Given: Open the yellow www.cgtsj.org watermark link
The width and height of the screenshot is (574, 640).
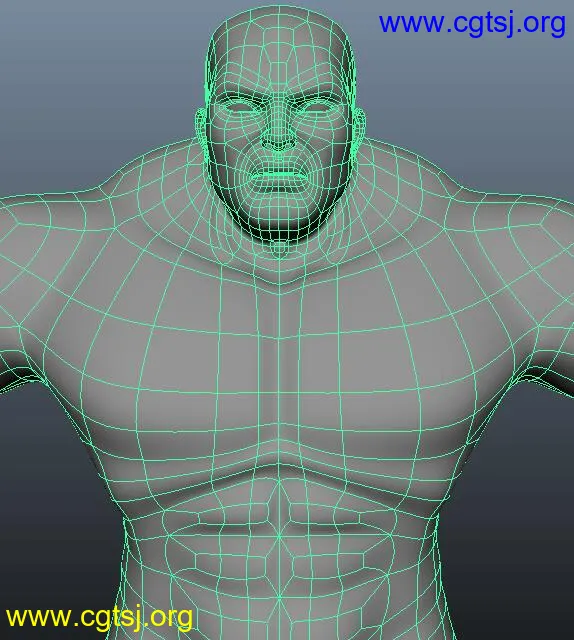Looking at the screenshot, I should point(100,617).
